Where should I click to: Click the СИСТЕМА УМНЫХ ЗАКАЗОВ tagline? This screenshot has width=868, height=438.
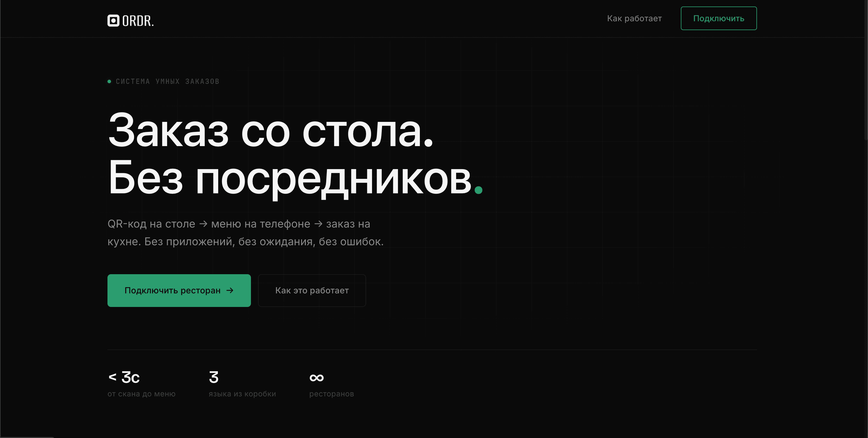tap(167, 81)
